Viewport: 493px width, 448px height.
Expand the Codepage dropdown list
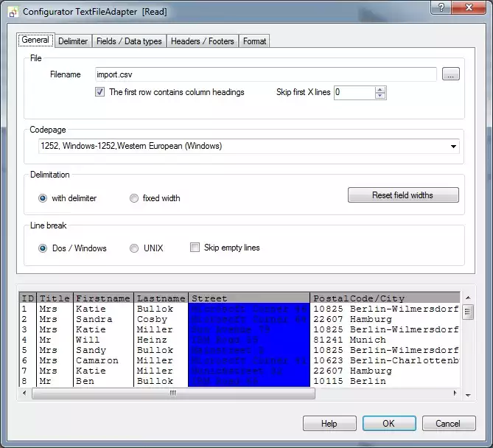point(452,146)
